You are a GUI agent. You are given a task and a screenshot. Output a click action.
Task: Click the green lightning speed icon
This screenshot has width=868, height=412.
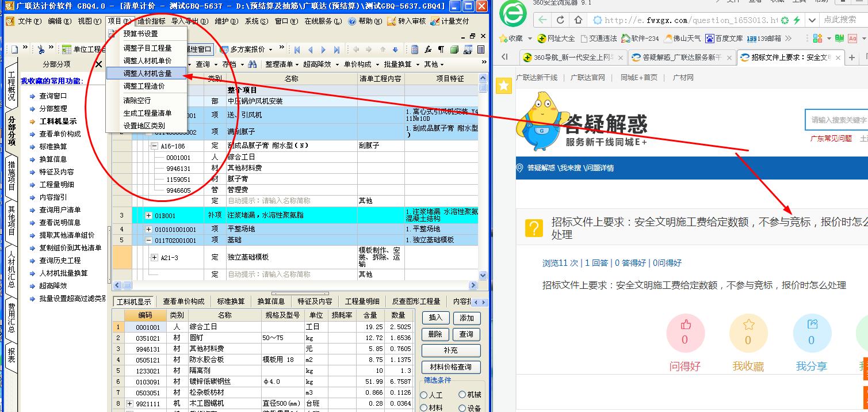797,20
